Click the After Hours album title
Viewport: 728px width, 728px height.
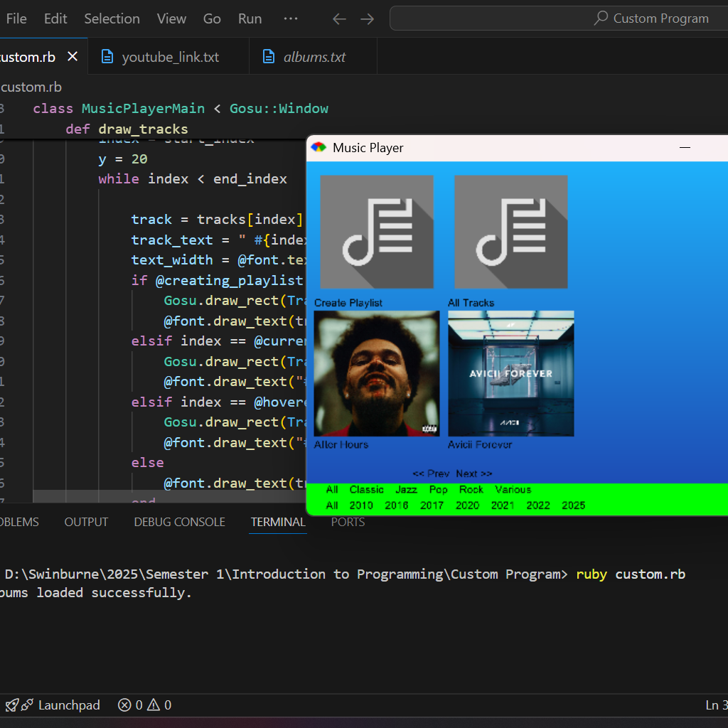tap(341, 445)
